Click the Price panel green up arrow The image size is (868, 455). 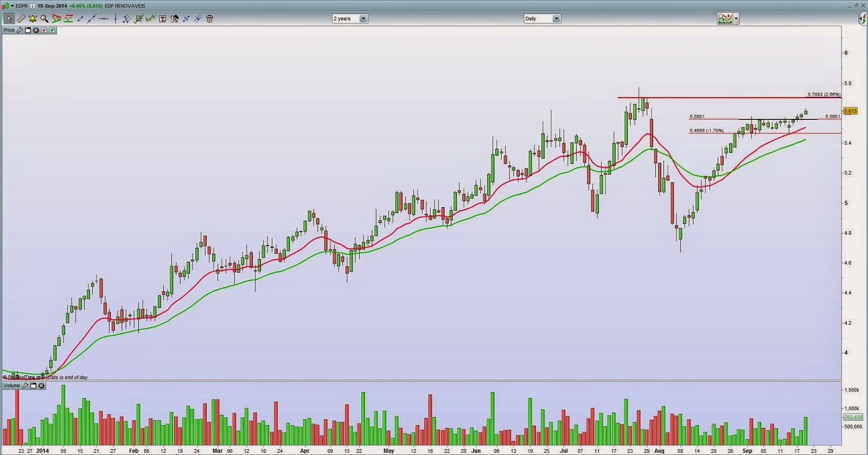(52, 30)
